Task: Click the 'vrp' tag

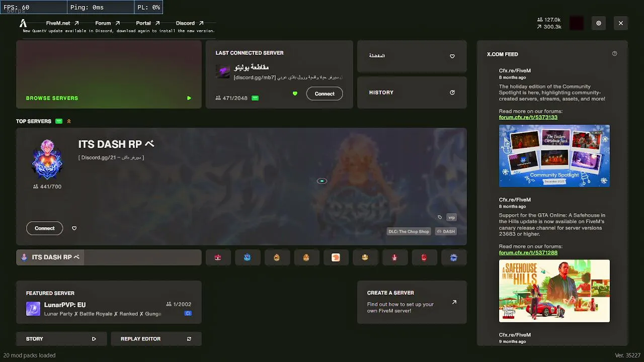Action: [x=452, y=218]
